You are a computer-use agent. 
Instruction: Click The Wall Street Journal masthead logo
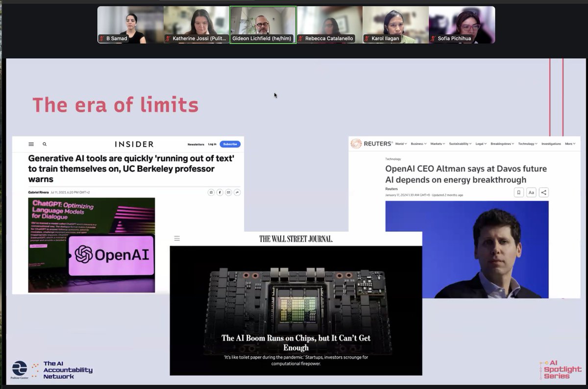(x=296, y=239)
